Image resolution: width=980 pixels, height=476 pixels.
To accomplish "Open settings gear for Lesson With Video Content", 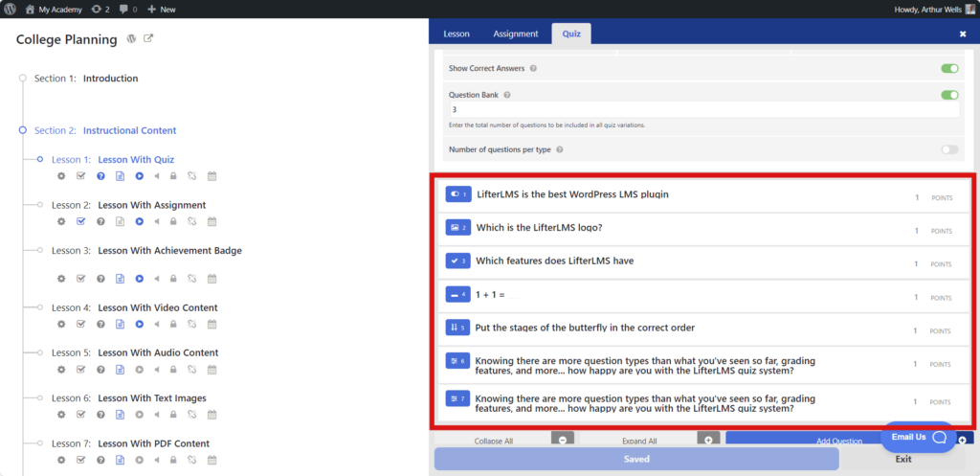I will coord(61,324).
